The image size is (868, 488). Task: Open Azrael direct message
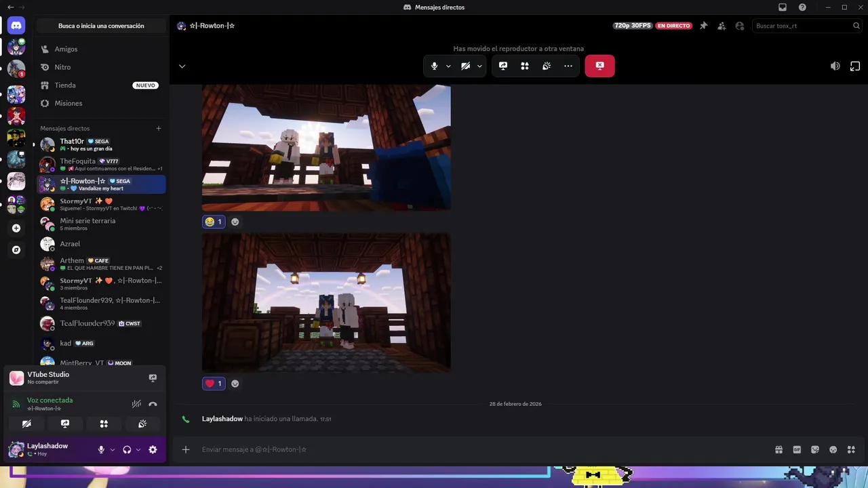[x=101, y=244]
